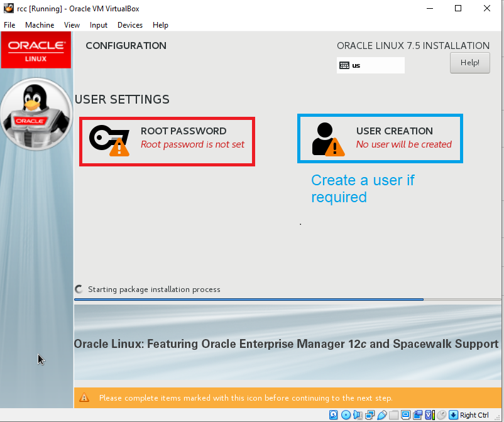Click the optical disk status icon
504x422 pixels.
click(346, 415)
